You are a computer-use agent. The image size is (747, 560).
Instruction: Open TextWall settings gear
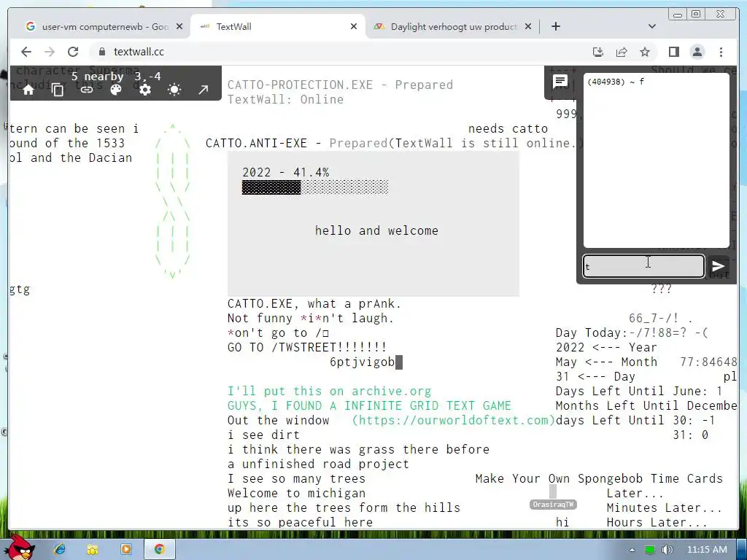145,90
